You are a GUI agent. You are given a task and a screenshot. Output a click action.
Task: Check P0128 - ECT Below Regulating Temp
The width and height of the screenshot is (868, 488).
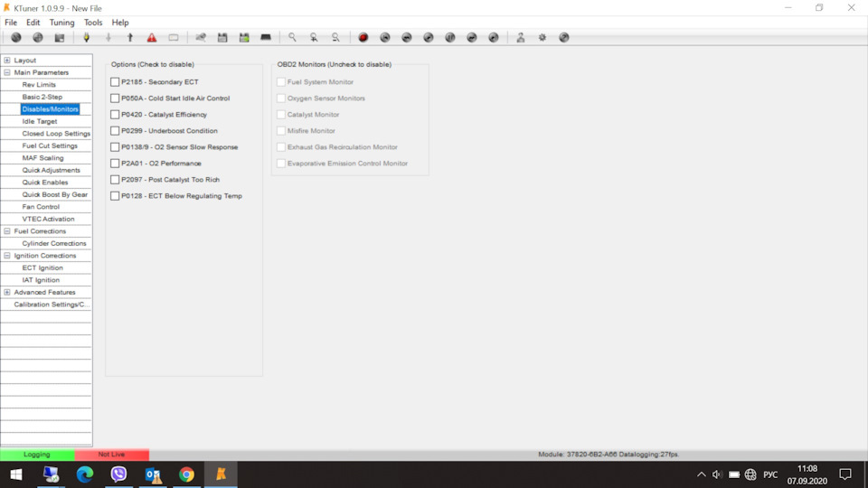point(115,196)
